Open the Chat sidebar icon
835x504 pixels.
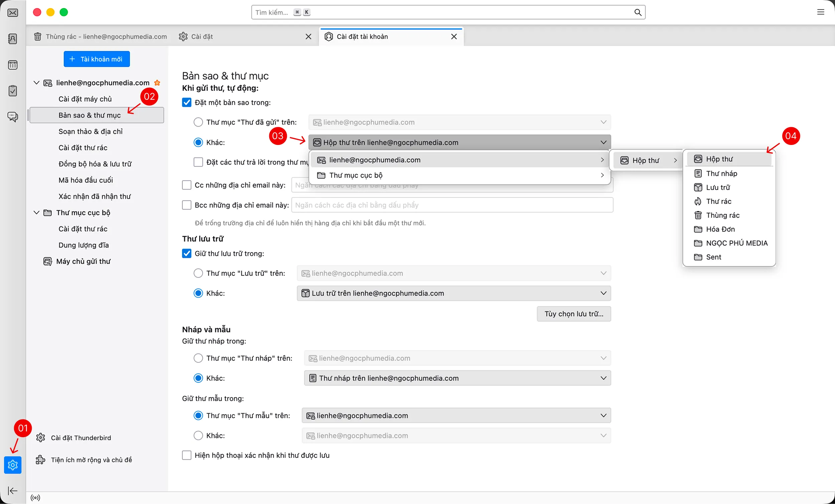(x=13, y=117)
